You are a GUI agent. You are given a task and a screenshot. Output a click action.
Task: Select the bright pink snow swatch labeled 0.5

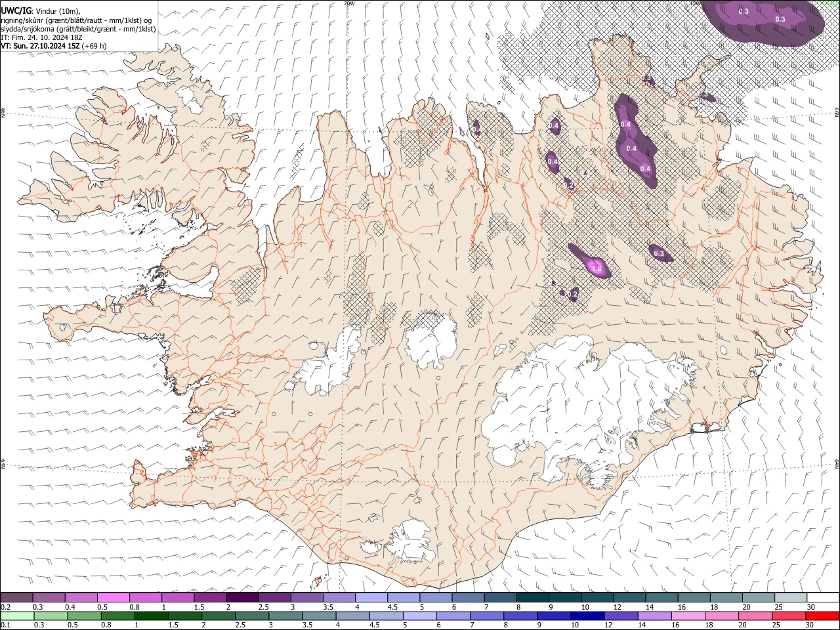pos(113,597)
